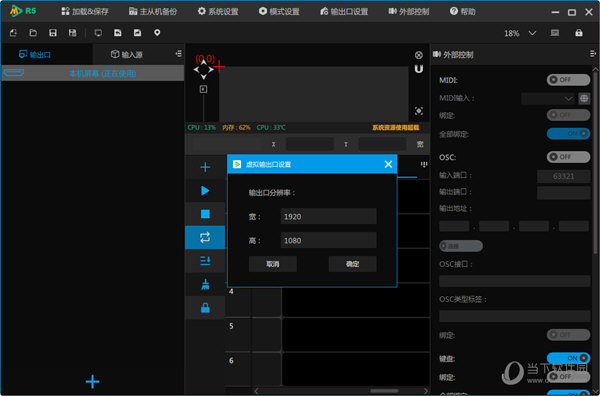This screenshot has height=396, width=600.
Task: Toggle the magnet snap icon
Action: pos(419,69)
